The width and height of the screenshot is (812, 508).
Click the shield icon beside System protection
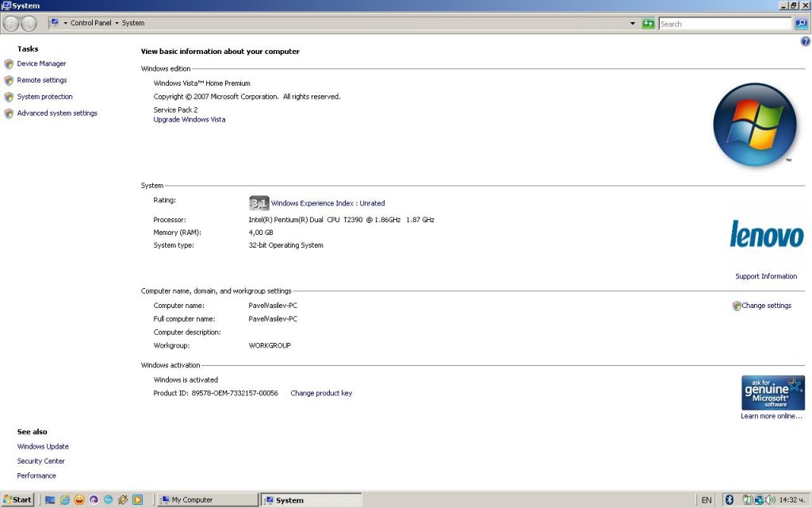[x=9, y=97]
